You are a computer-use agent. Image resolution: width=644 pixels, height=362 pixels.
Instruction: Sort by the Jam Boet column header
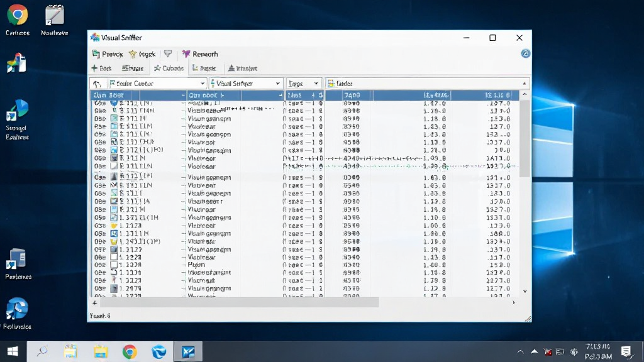coord(138,96)
